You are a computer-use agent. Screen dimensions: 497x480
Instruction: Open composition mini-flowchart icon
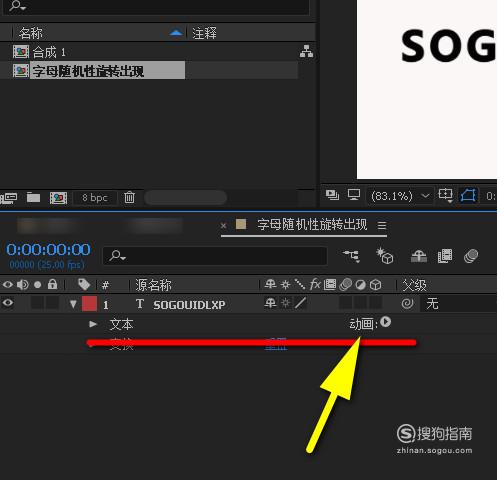[x=352, y=256]
